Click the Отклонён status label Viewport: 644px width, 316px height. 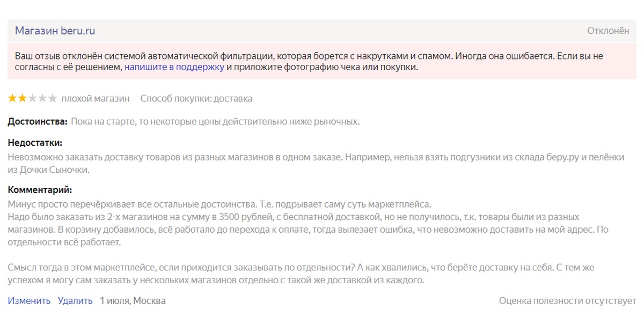point(608,31)
